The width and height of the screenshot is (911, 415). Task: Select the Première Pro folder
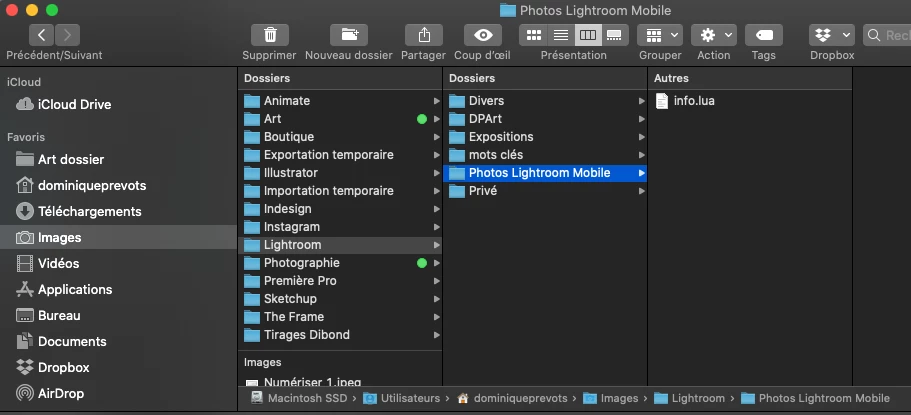coord(340,281)
